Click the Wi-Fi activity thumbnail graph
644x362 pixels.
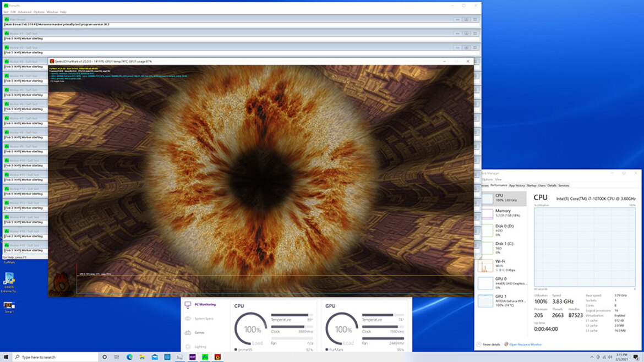pyautogui.click(x=485, y=266)
